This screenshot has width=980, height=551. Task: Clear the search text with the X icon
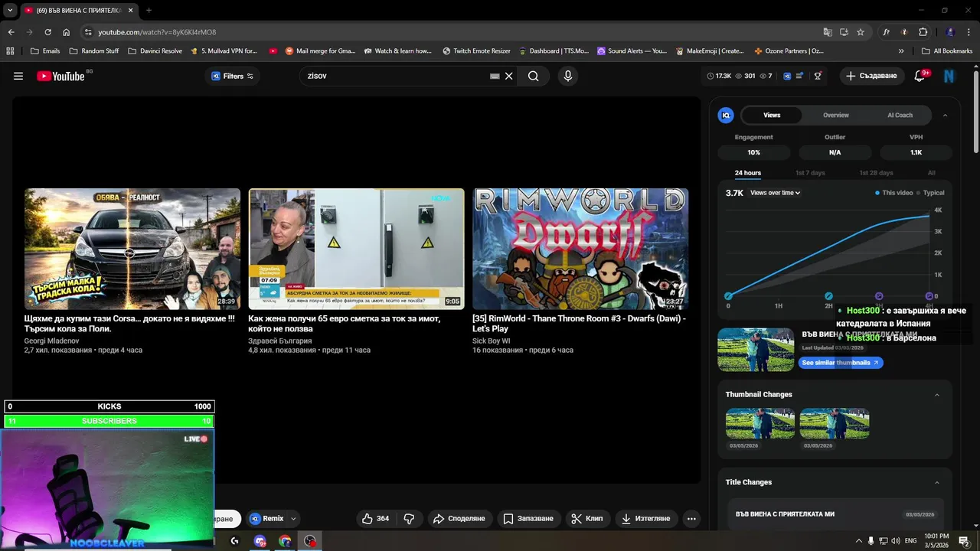click(509, 76)
